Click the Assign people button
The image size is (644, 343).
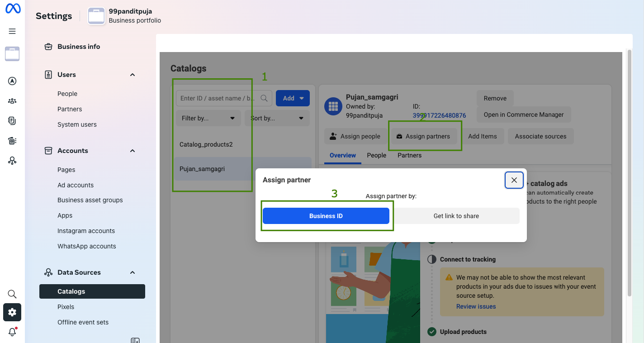coord(355,136)
